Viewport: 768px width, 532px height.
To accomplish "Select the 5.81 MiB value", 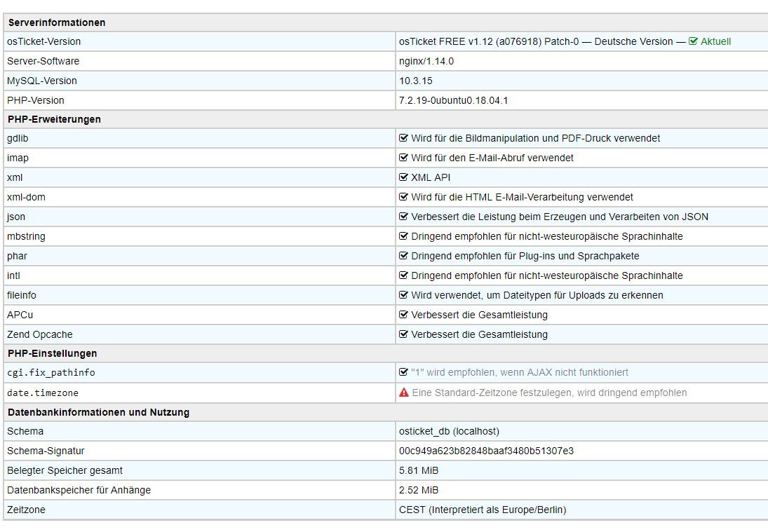I will [419, 470].
